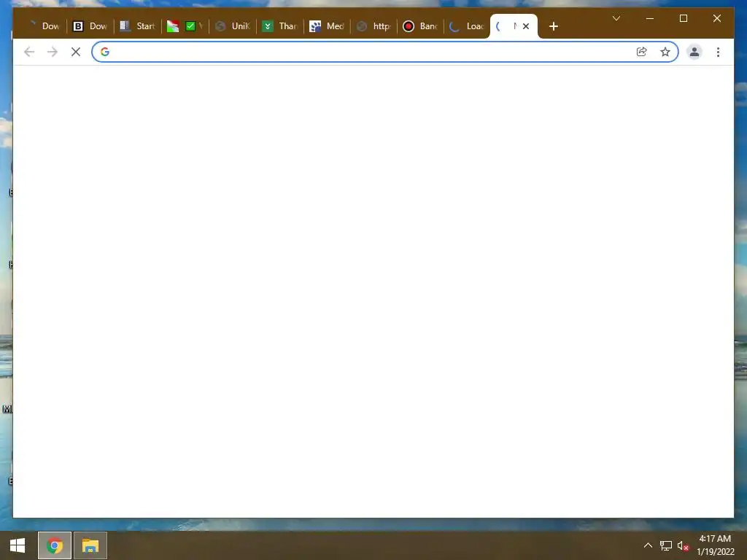Open the 'Than' tab
Image resolution: width=747 pixels, height=560 pixels.
tap(280, 26)
